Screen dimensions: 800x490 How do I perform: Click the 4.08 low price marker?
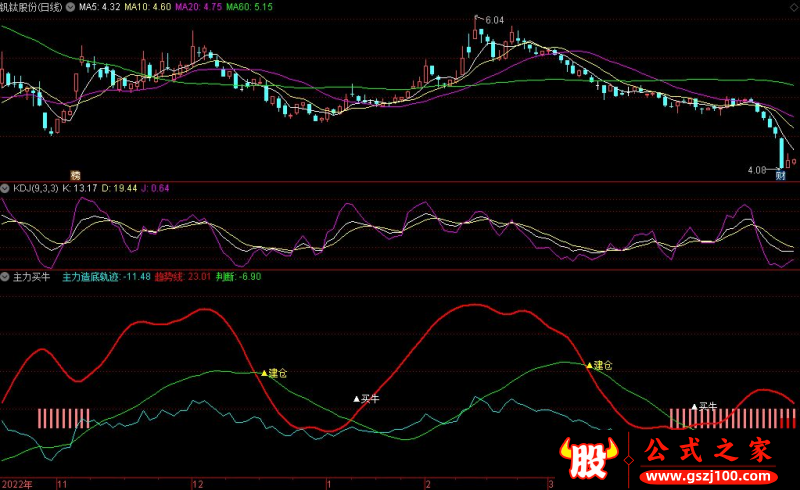(757, 170)
